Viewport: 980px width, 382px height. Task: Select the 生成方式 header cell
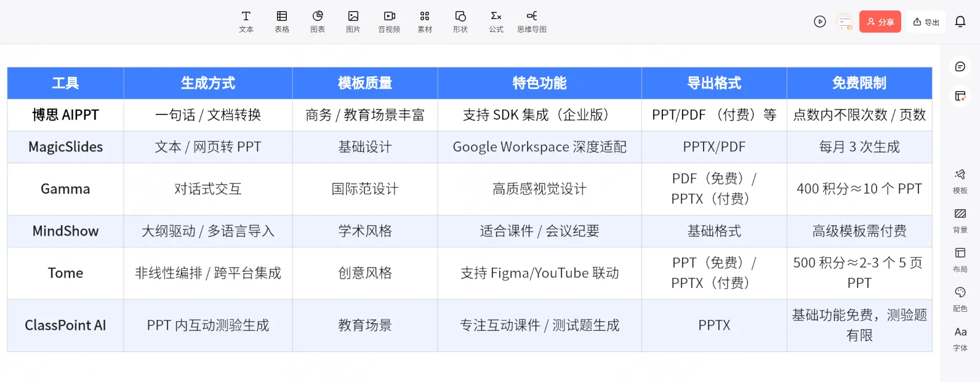coord(208,83)
